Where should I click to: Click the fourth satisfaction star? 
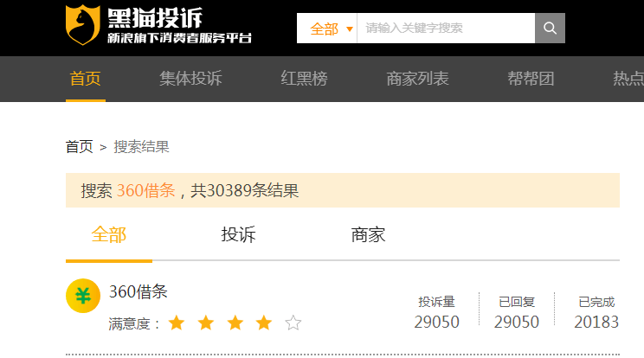tap(264, 323)
